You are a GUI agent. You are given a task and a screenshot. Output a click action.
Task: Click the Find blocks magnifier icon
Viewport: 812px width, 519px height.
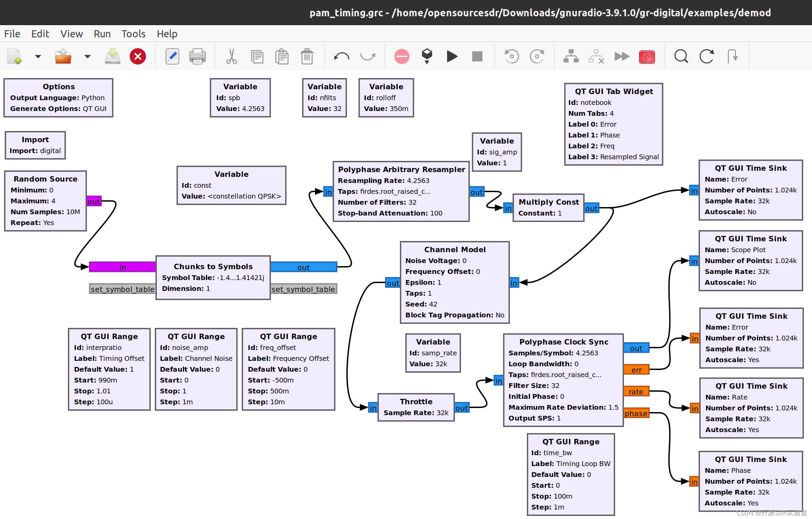[681, 56]
